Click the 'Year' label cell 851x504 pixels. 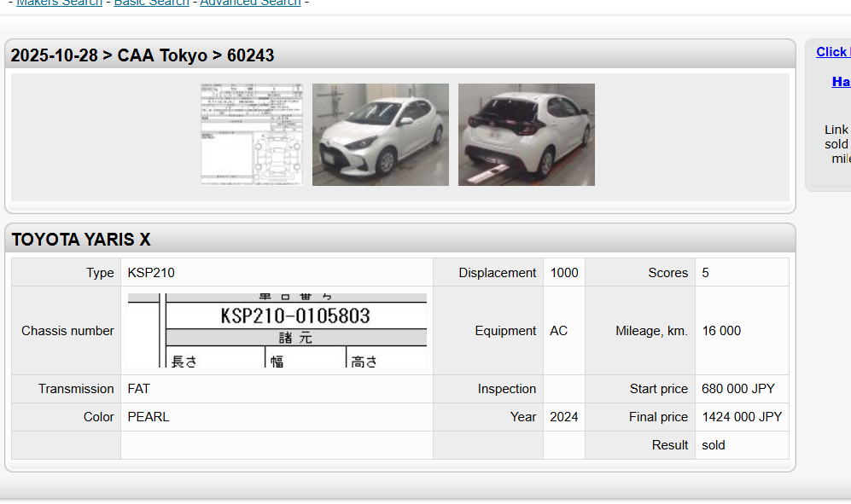click(488, 417)
